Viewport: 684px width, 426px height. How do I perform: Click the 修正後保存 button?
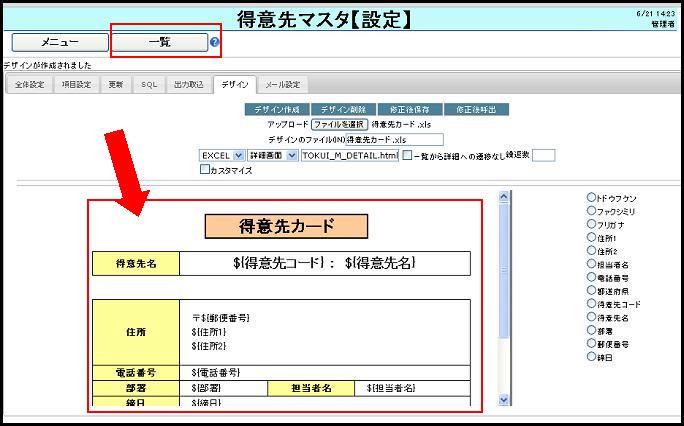[409, 109]
